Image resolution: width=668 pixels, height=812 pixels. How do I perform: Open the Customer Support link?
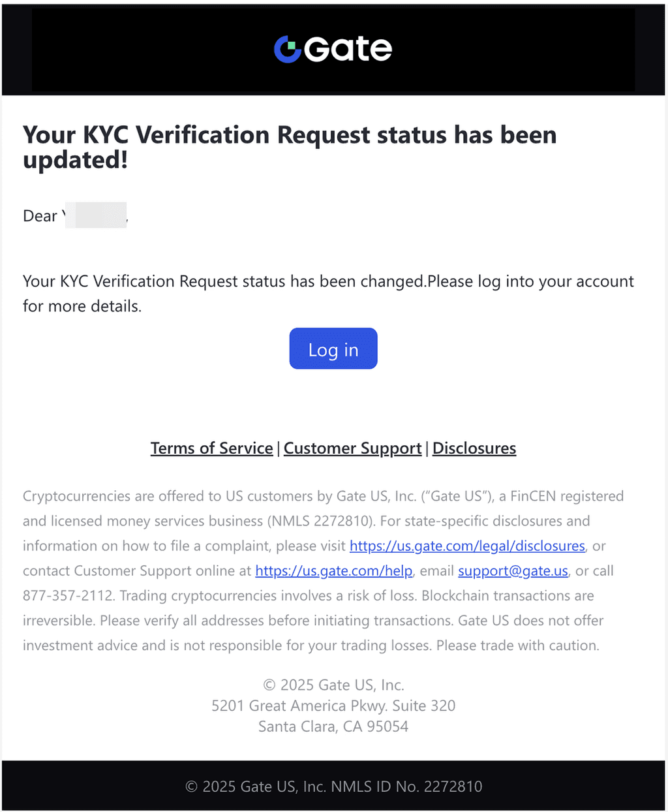[352, 448]
